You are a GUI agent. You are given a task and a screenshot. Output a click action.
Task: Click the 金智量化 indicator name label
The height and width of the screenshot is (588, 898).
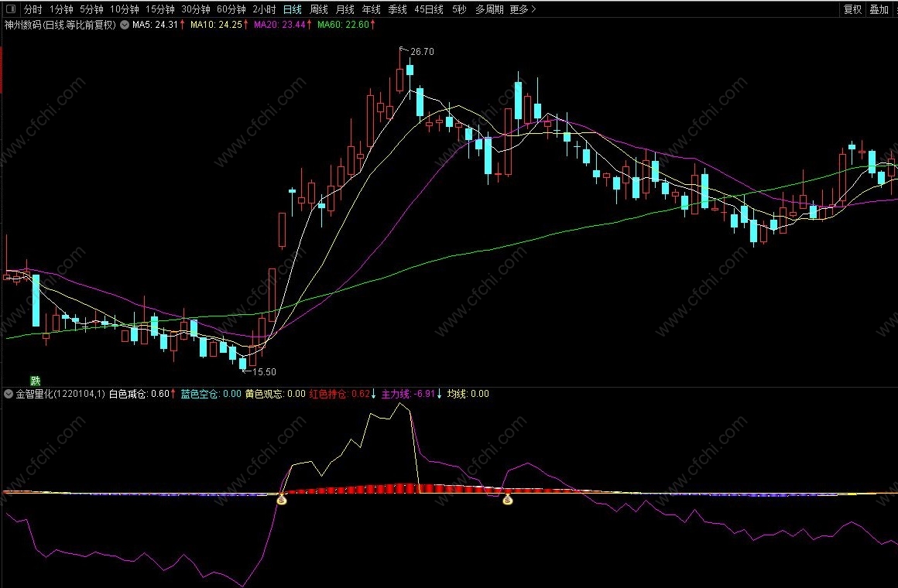click(60, 394)
